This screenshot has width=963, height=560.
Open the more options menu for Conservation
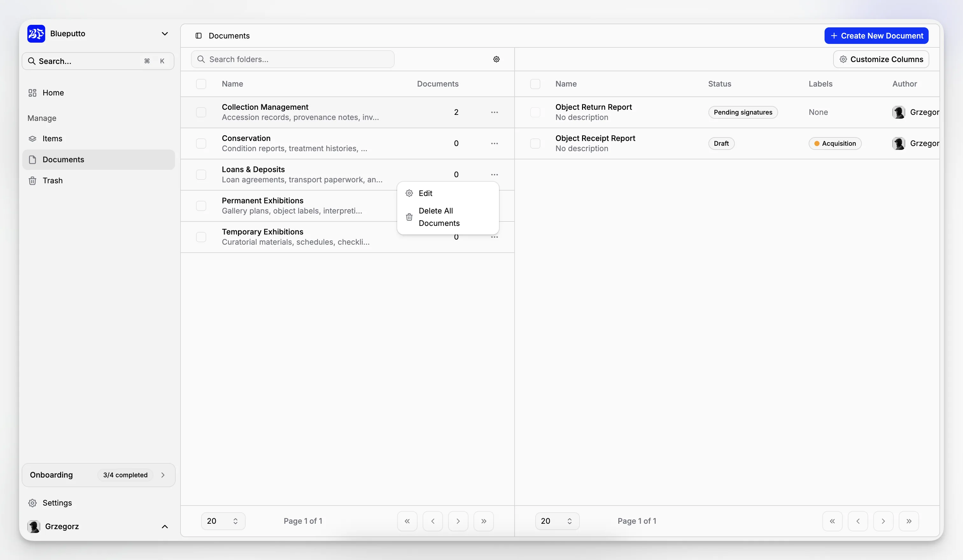pos(494,143)
